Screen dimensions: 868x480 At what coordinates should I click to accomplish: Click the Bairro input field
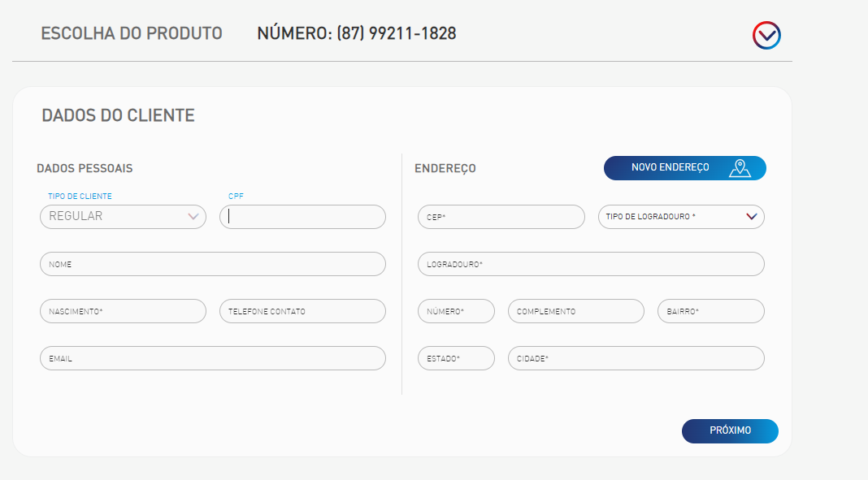point(711,311)
